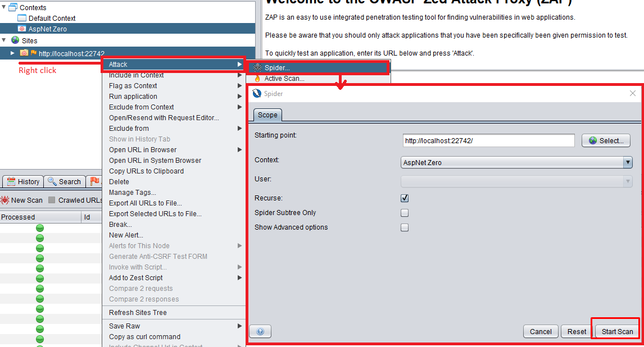Open Open URL in Browser submenu
644x347 pixels.
click(x=174, y=150)
